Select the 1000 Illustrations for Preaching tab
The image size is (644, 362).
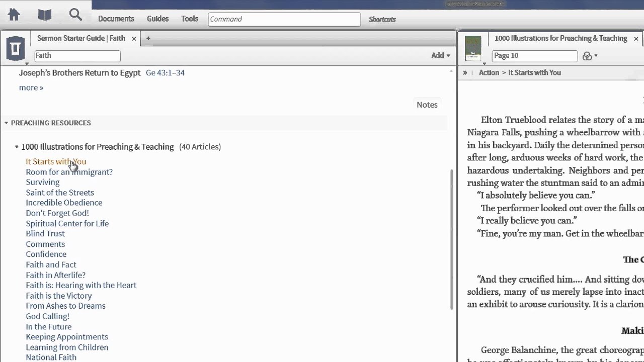pyautogui.click(x=560, y=38)
